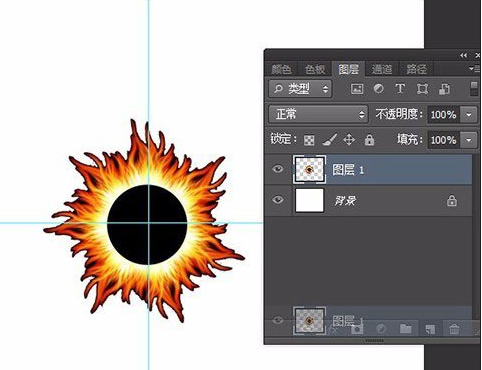
Task: Open the 填充 fill slider arrow
Action: (469, 140)
